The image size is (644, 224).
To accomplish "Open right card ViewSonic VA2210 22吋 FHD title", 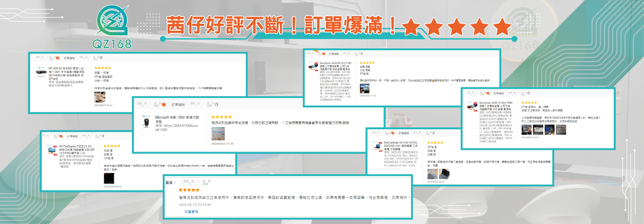I will click(x=496, y=106).
